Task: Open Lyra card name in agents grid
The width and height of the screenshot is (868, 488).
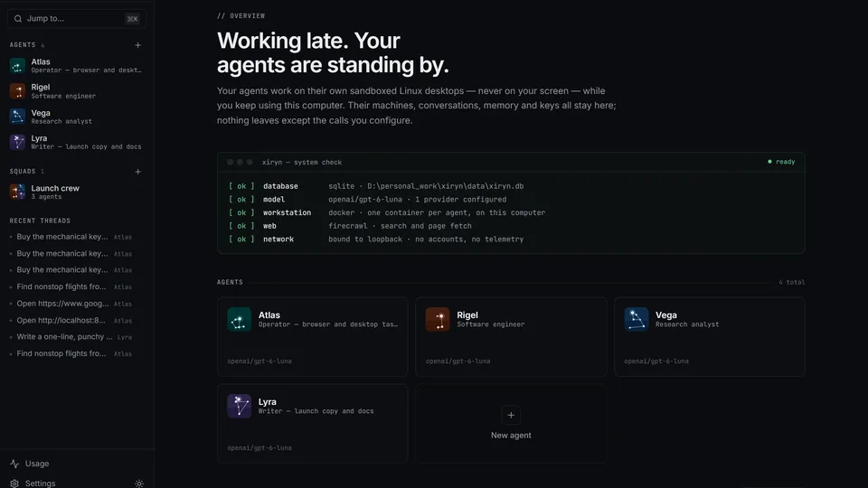Action: (x=268, y=401)
